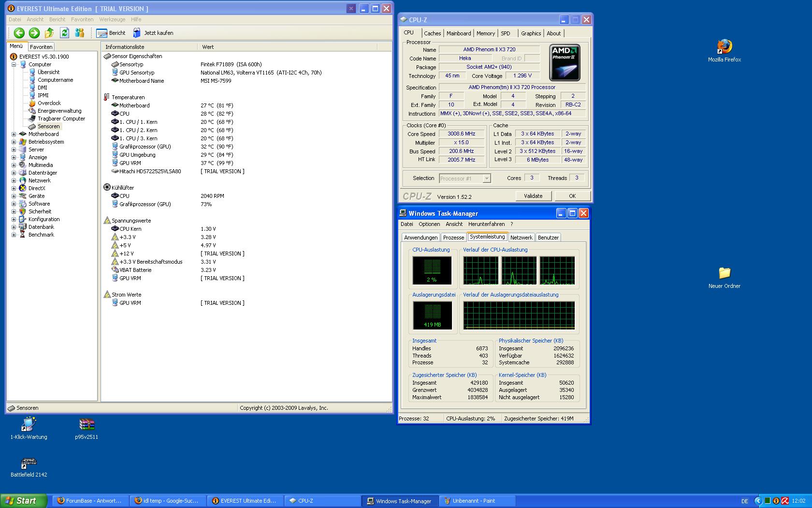The height and width of the screenshot is (508, 812).
Task: Click the OK button in CPU-Z
Action: 572,196
